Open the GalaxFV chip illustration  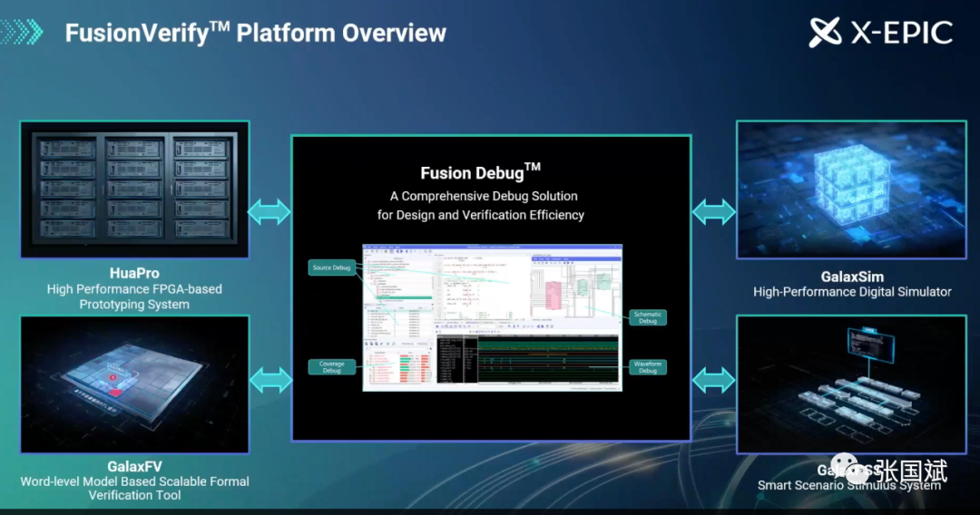coord(135,384)
